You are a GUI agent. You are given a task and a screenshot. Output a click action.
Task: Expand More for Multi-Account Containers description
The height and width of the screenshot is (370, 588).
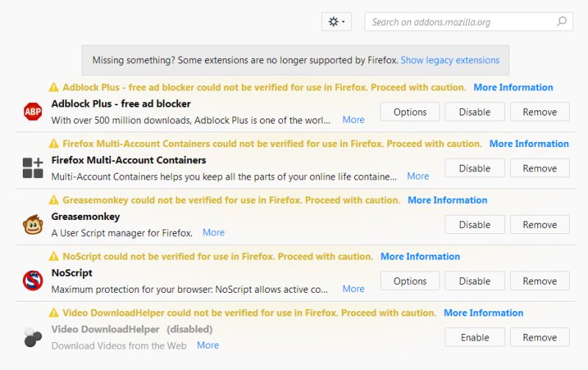(x=417, y=176)
